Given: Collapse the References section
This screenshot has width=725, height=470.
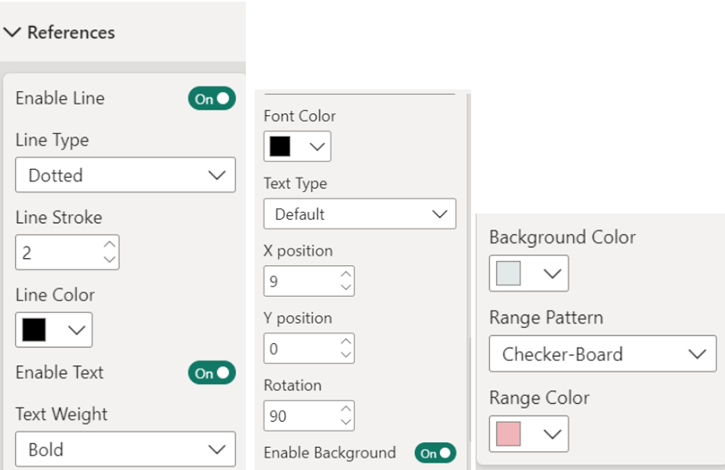Looking at the screenshot, I should pos(13,32).
